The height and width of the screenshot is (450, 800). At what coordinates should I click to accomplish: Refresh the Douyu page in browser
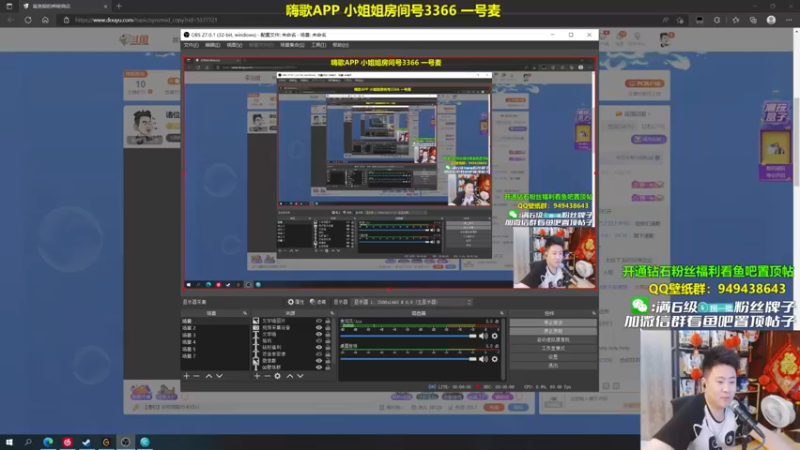[x=28, y=20]
